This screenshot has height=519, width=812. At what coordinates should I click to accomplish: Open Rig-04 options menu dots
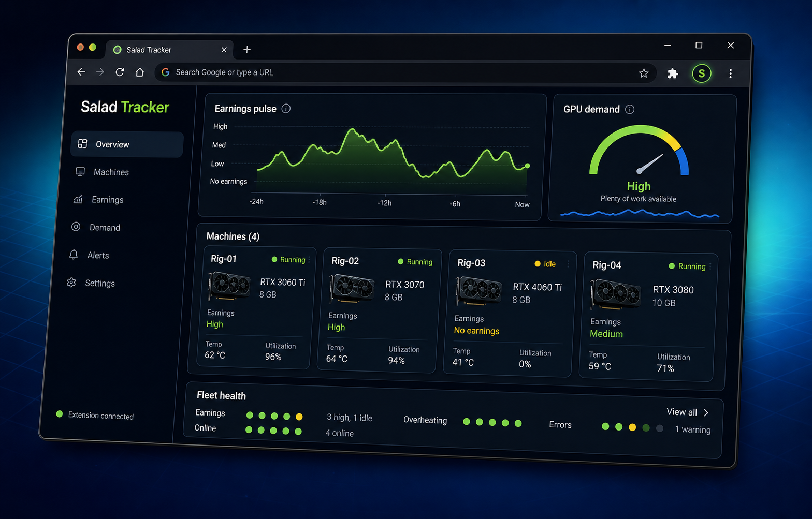click(x=711, y=266)
